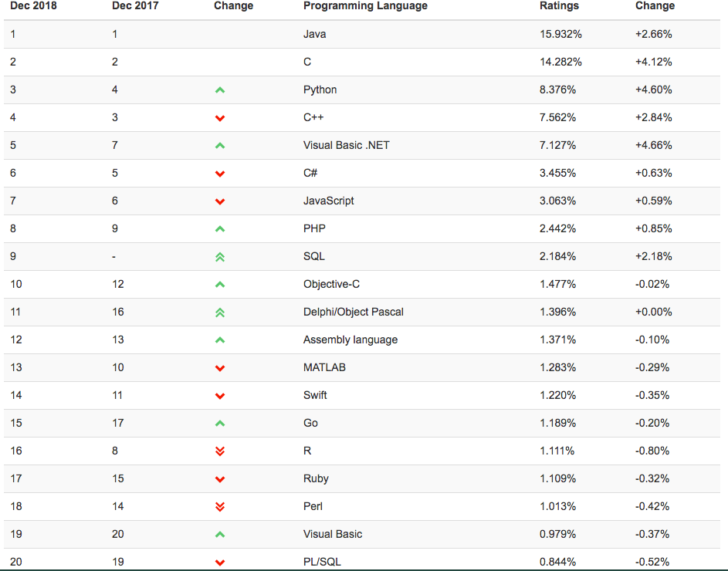Click the 15.932% rating for Java
This screenshot has width=728, height=571.
pos(560,34)
